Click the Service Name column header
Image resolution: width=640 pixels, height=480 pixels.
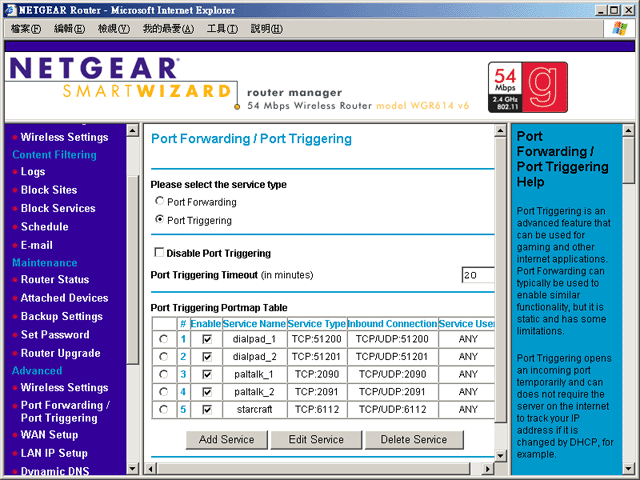(254, 324)
